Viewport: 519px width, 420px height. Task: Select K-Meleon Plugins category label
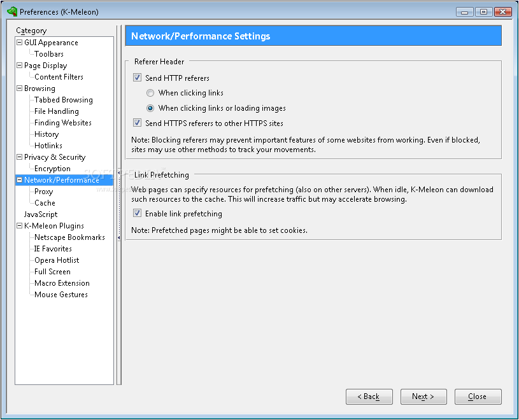(54, 226)
